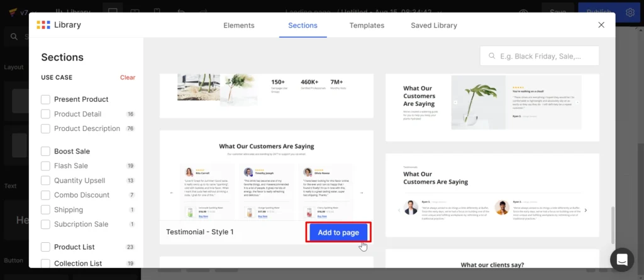
Task: Check the Present Product checkbox
Action: [45, 99]
